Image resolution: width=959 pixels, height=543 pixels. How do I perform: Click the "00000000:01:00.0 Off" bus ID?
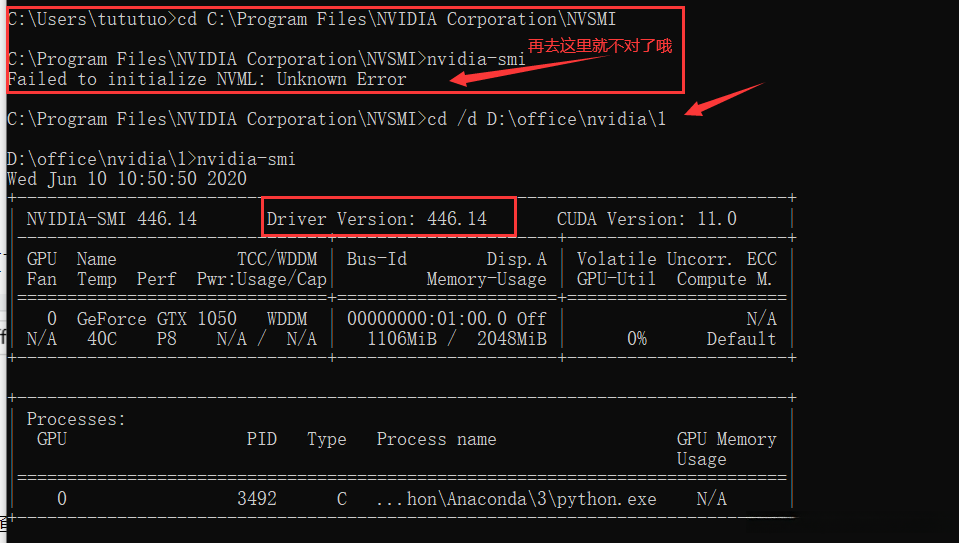click(x=447, y=319)
